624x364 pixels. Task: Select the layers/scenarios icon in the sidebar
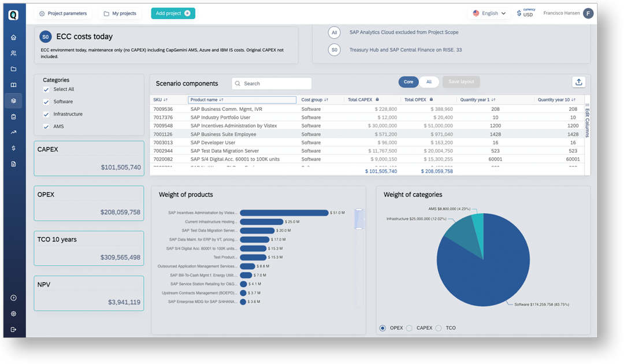pos(13,101)
